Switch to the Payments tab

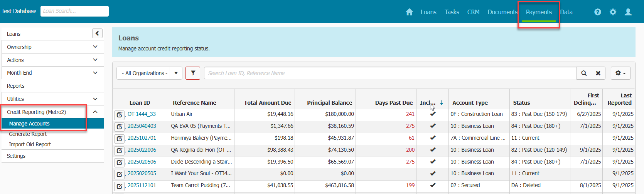click(538, 12)
